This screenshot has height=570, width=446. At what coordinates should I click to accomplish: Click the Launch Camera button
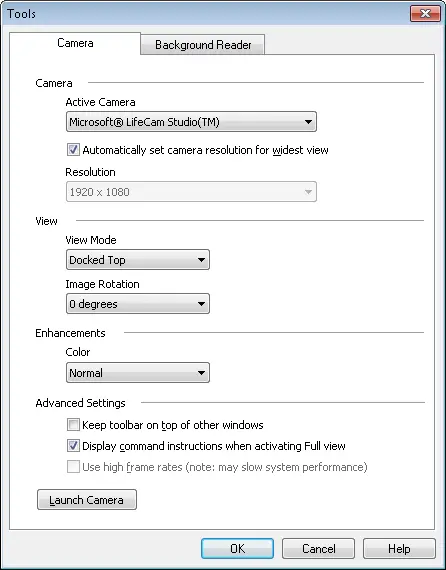point(87,500)
